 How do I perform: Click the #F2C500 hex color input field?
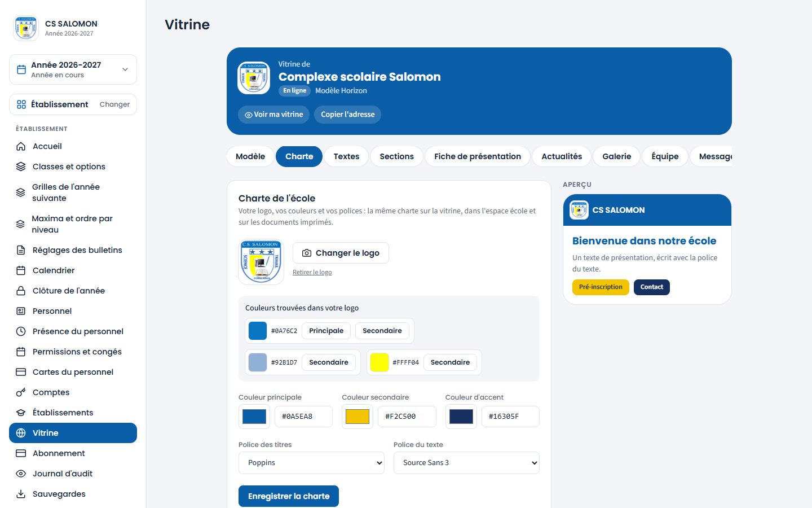(x=407, y=417)
